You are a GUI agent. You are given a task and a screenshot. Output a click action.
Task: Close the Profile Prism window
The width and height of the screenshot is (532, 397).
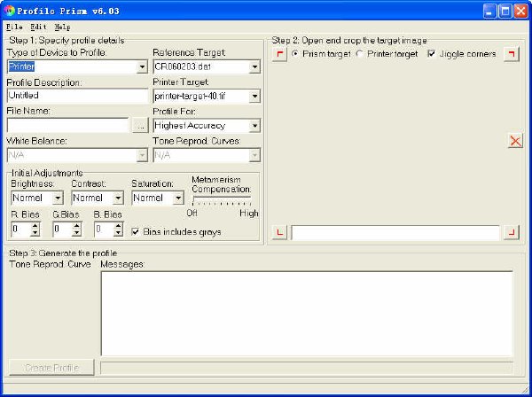click(520, 12)
